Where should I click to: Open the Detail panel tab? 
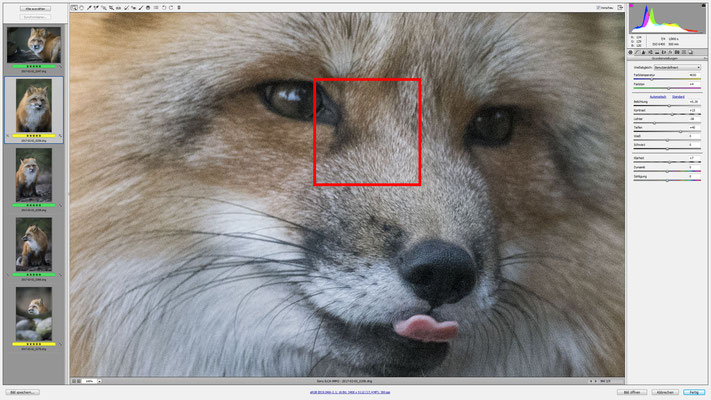point(643,53)
